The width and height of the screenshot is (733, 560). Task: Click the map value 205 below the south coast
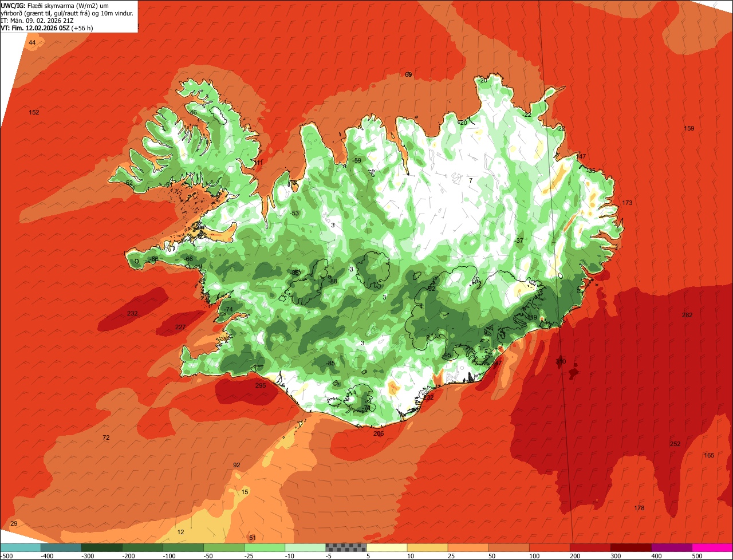click(379, 433)
